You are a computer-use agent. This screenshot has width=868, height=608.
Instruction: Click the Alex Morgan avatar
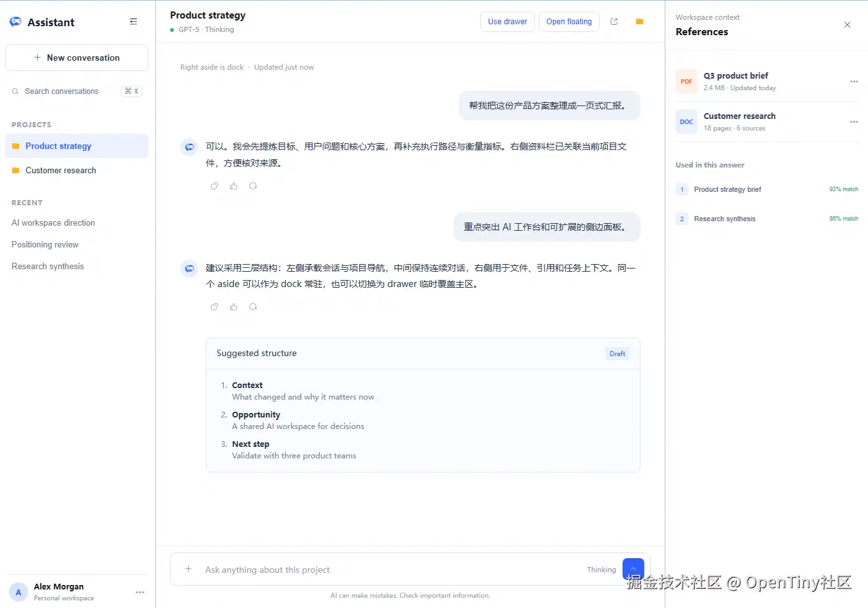(19, 592)
